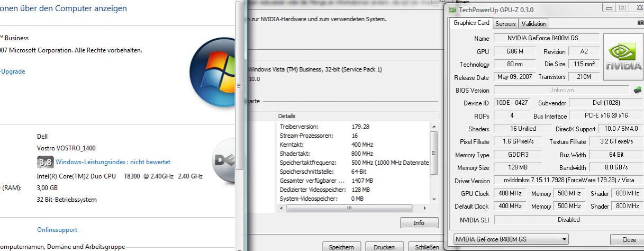Click the NVIDIA logo in GPU-Z
The width and height of the screenshot is (644, 251).
point(624,56)
